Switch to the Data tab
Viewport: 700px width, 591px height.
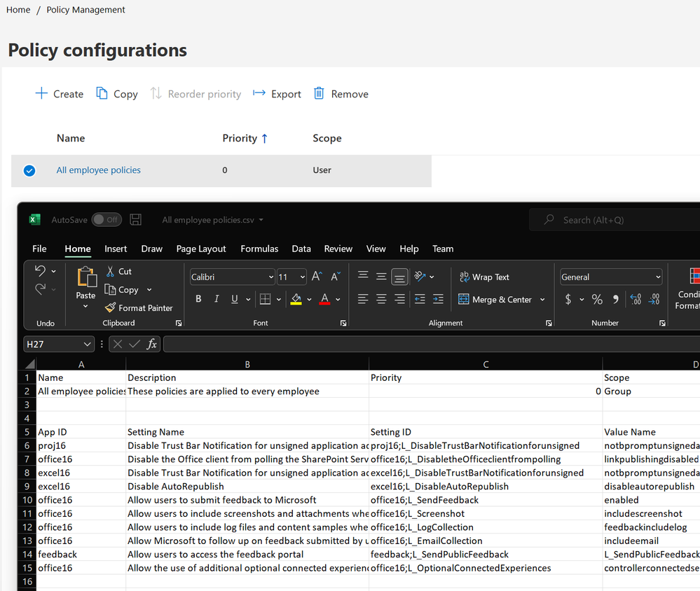301,249
